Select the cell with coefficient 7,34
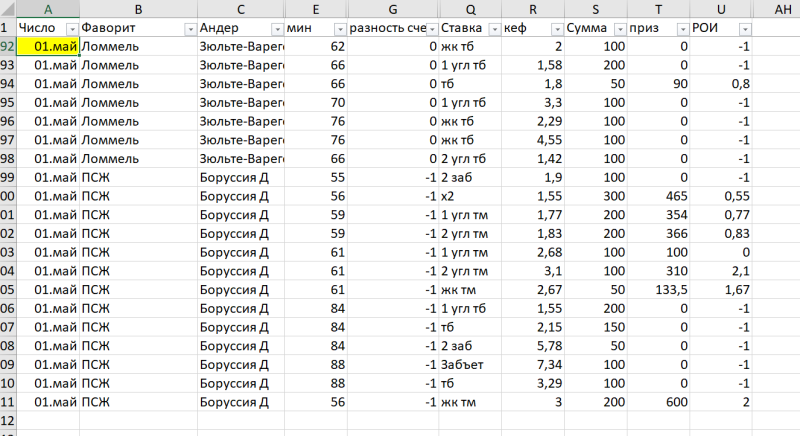Image resolution: width=800 pixels, height=436 pixels. pyautogui.click(x=531, y=364)
